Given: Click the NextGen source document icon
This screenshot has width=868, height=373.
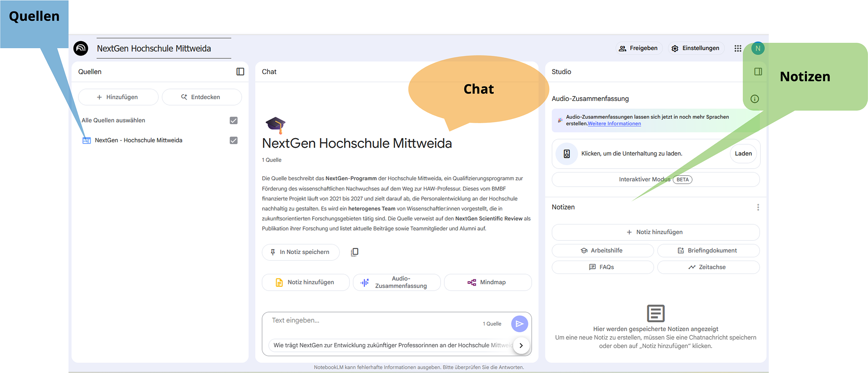Looking at the screenshot, I should [86, 141].
